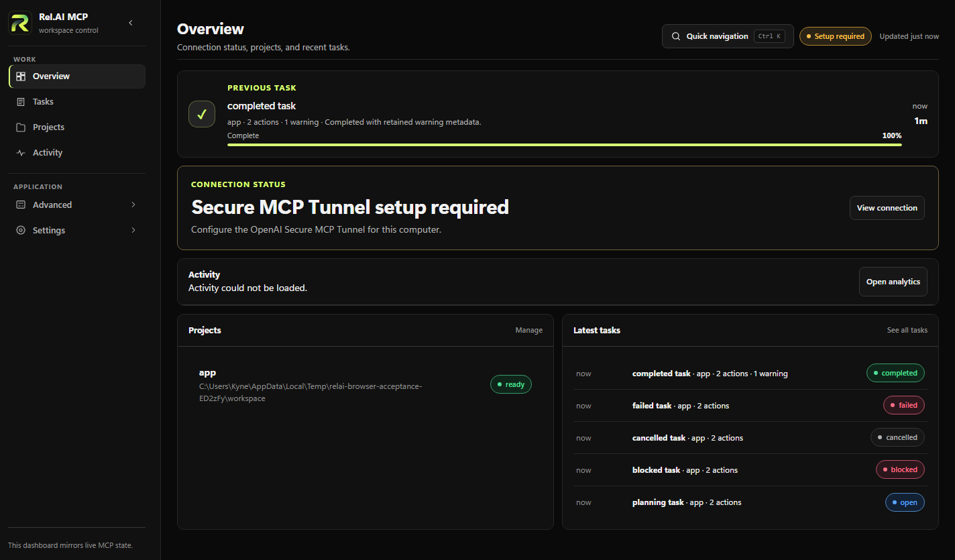Go to the Tasks page

tap(77, 102)
